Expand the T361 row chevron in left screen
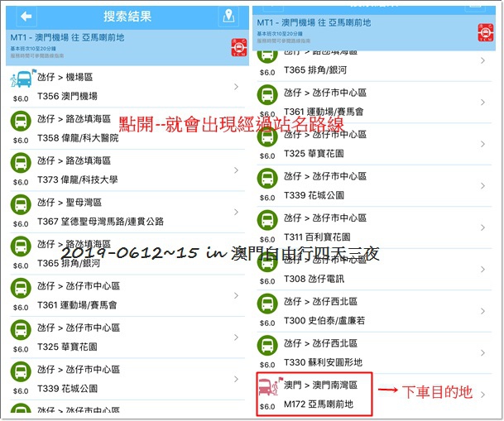 point(236,295)
